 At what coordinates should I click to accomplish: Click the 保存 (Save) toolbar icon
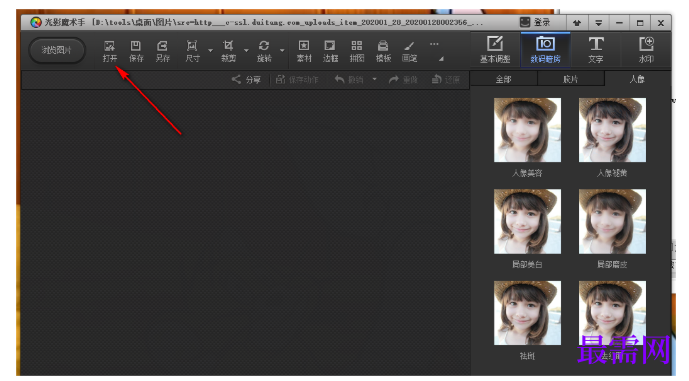tap(136, 46)
